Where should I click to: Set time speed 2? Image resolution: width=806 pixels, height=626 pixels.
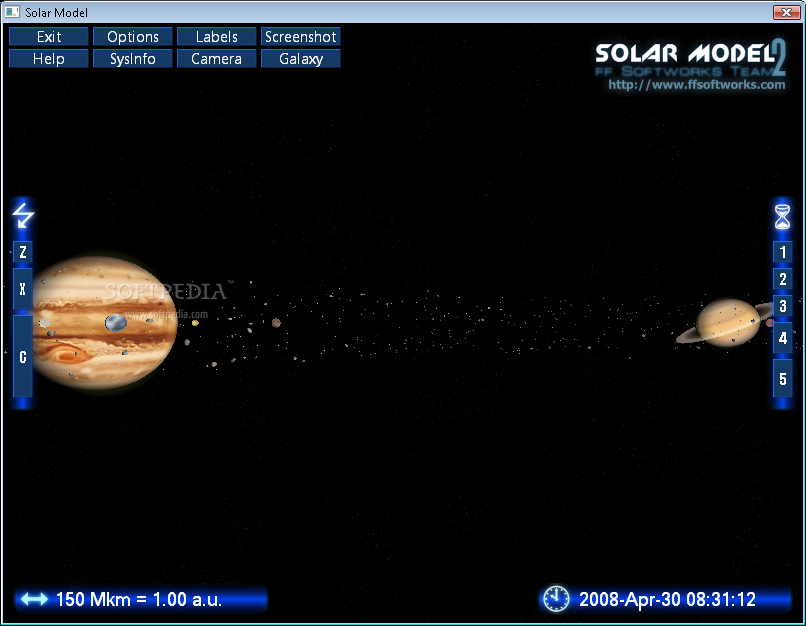[782, 279]
